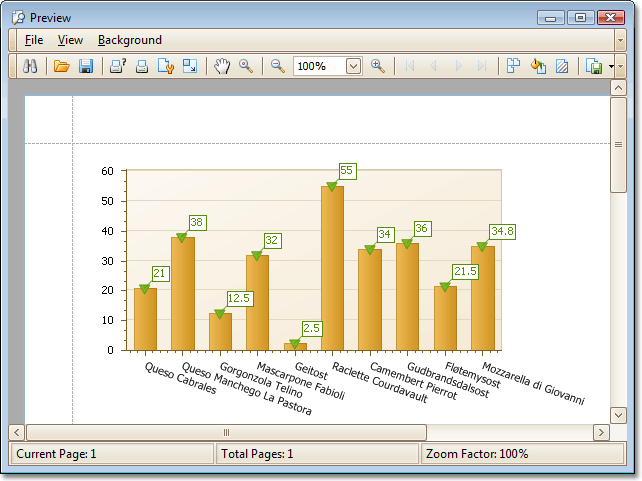Open the View menu
The image size is (642, 481).
70,40
